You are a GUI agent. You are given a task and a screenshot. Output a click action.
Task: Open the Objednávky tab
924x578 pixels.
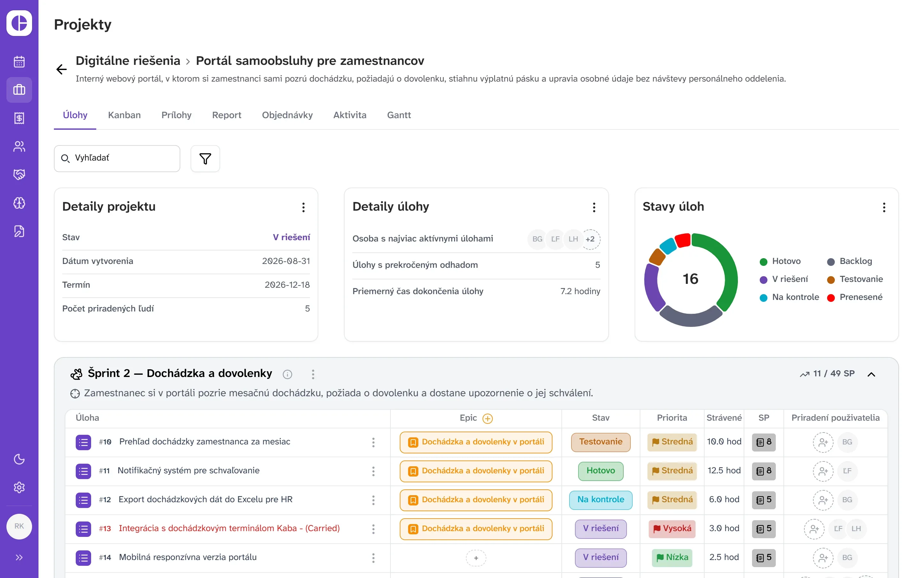pos(287,115)
